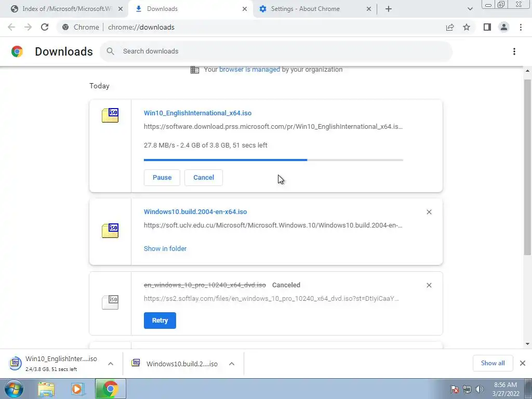
Task: Open the Windows10.build.2004-en-x64.iso file link
Action: click(x=195, y=212)
